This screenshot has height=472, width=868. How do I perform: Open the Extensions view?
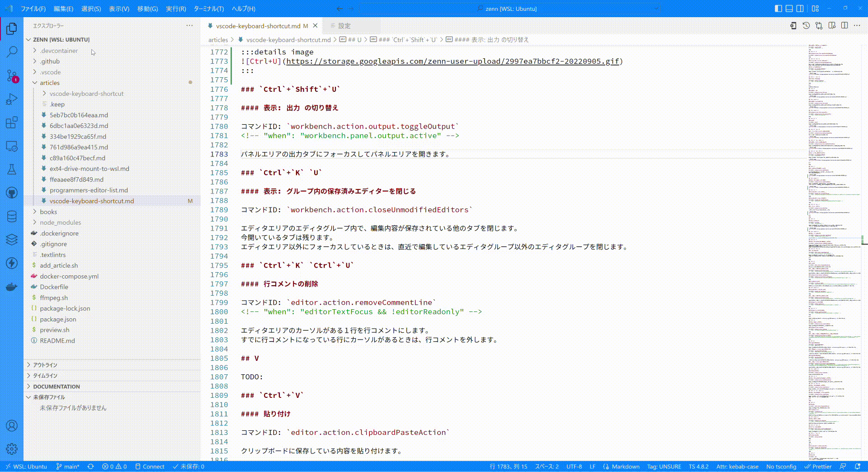pos(12,123)
